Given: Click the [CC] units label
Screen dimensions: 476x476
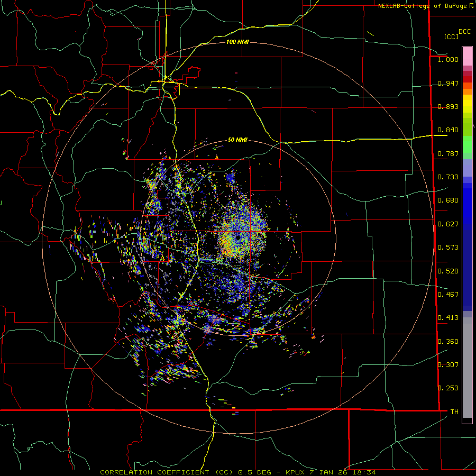Looking at the screenshot, I should (x=451, y=36).
